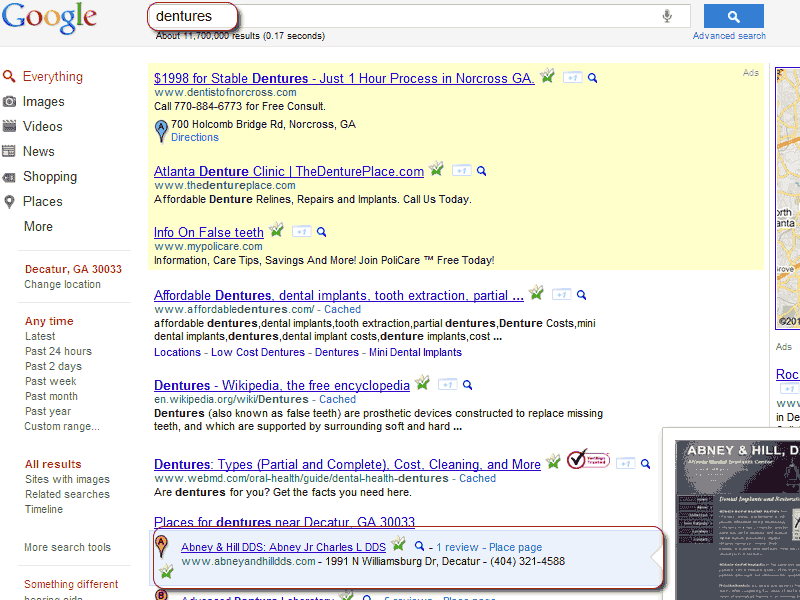
Task: Filter results to Past 2 days
Action: pos(53,366)
